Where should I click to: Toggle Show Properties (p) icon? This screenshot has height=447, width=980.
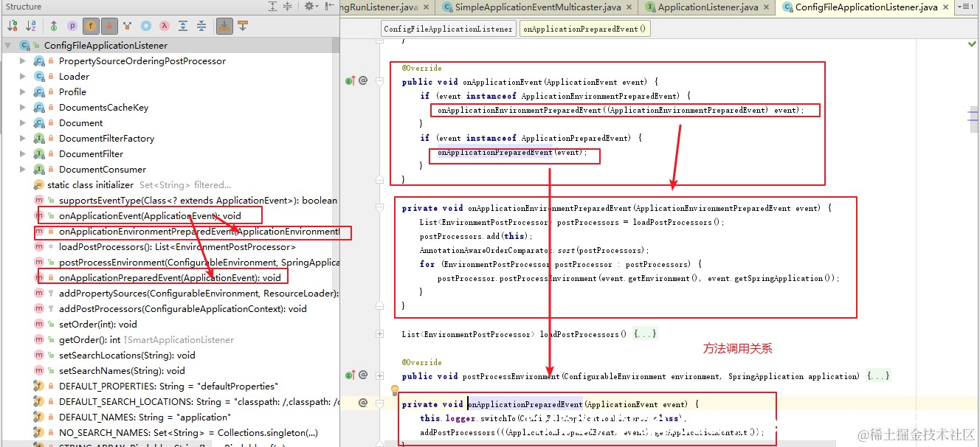click(72, 26)
